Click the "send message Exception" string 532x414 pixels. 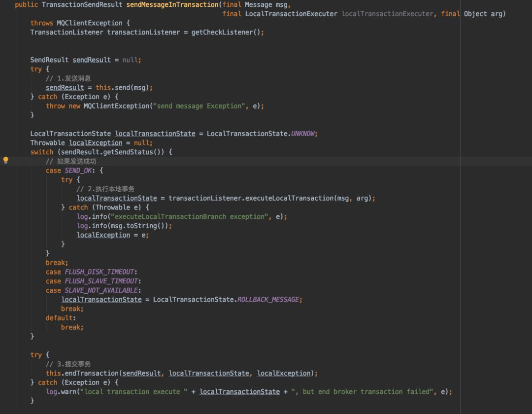click(x=199, y=106)
